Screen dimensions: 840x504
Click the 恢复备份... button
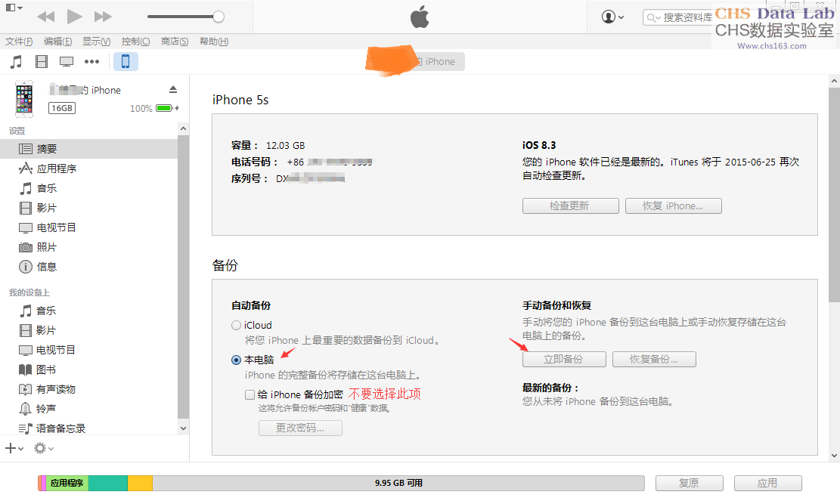tap(654, 360)
